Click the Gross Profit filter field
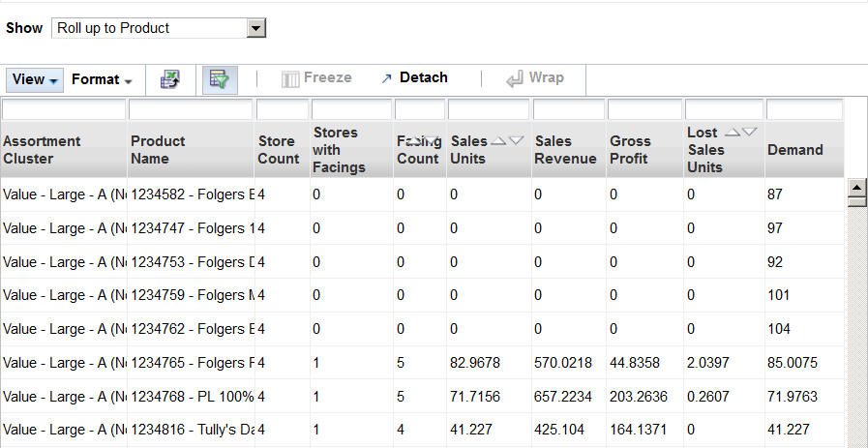Screen dimensions: 868x448 644,109
